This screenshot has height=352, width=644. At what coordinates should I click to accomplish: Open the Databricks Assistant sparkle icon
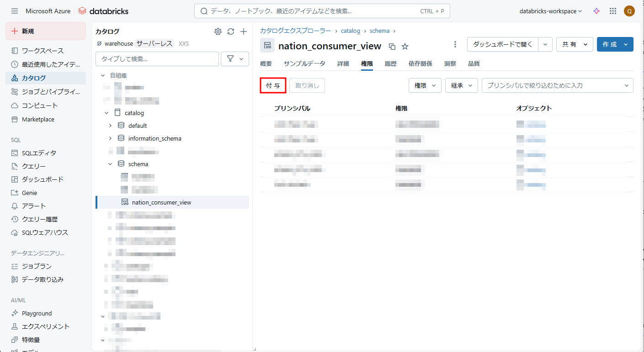(x=596, y=11)
